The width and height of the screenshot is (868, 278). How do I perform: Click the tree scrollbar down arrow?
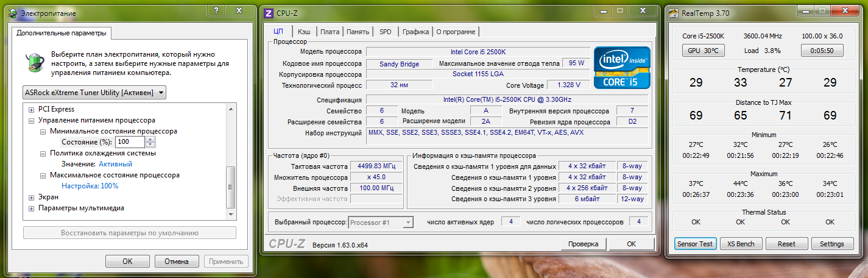click(230, 215)
